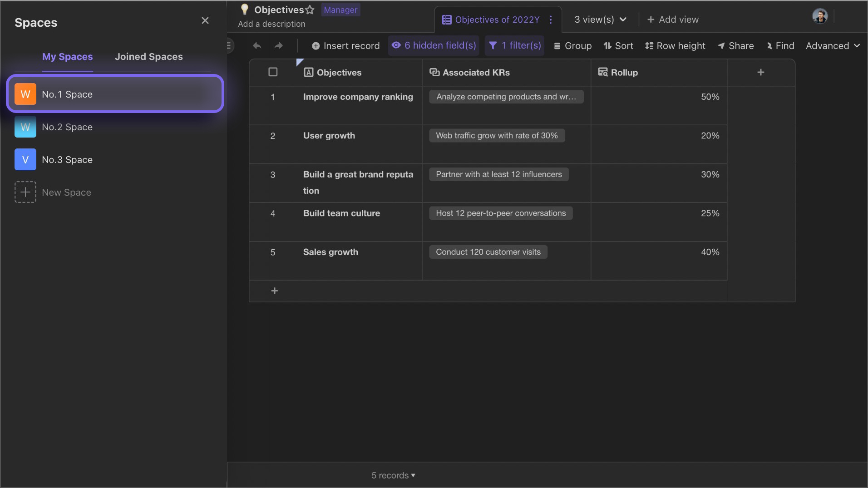Image resolution: width=868 pixels, height=488 pixels.
Task: Open the Web traffic grow with rate linked record
Action: (x=497, y=136)
